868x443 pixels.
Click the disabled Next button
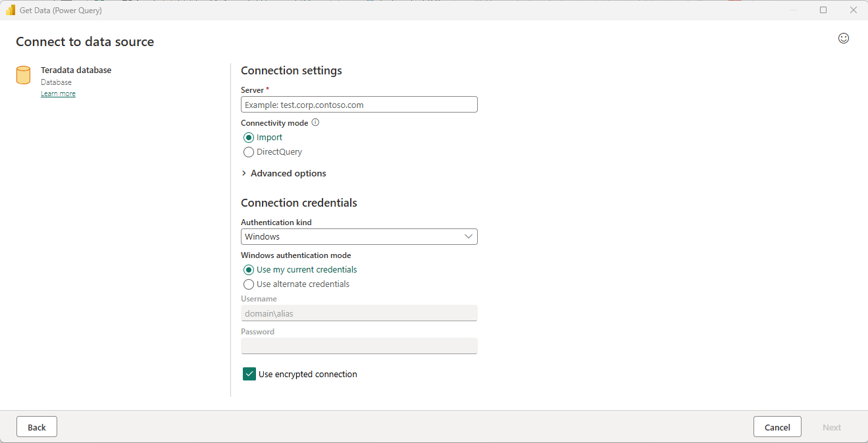coord(832,427)
